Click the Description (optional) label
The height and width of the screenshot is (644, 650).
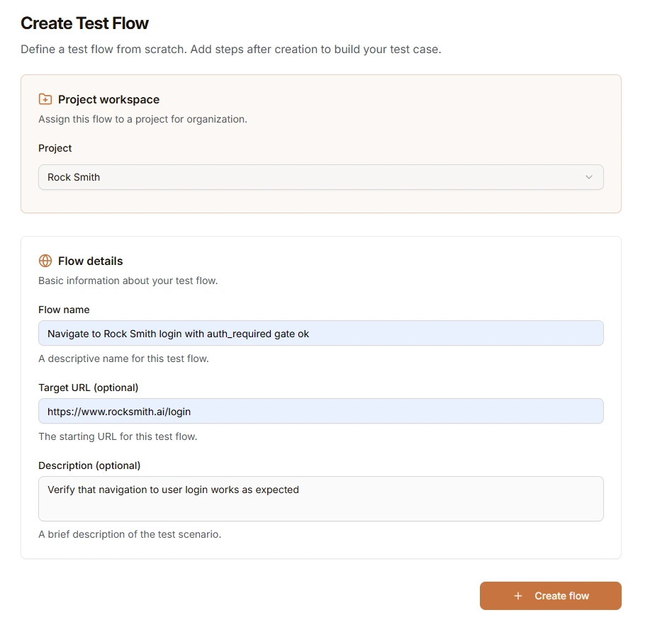(x=89, y=465)
